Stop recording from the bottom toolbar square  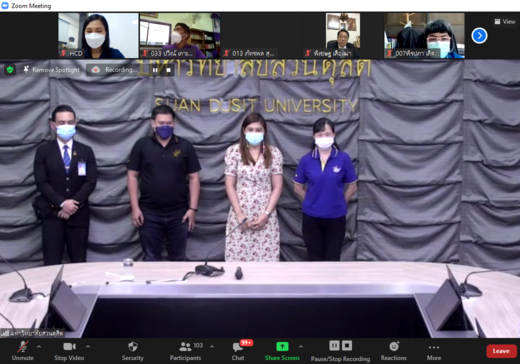347,345
